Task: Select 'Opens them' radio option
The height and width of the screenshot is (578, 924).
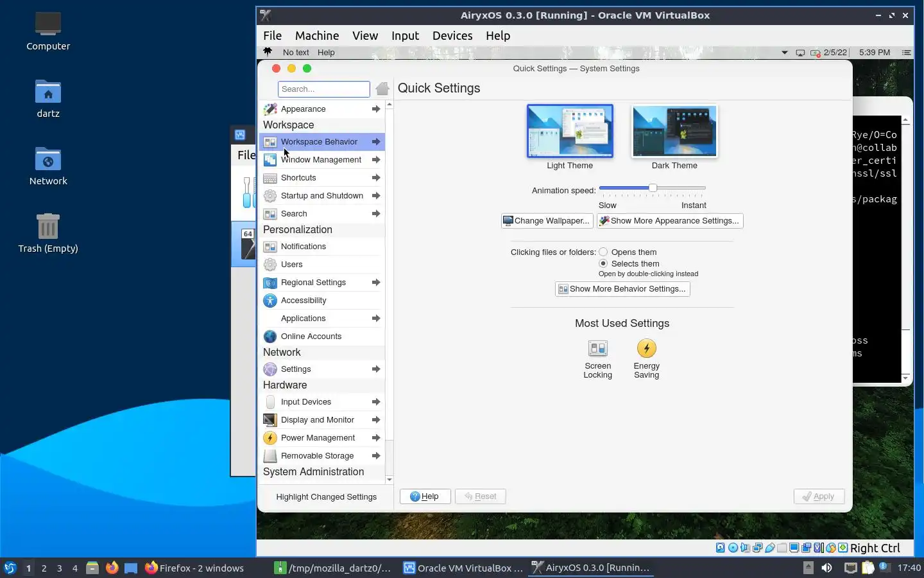Action: (x=603, y=252)
